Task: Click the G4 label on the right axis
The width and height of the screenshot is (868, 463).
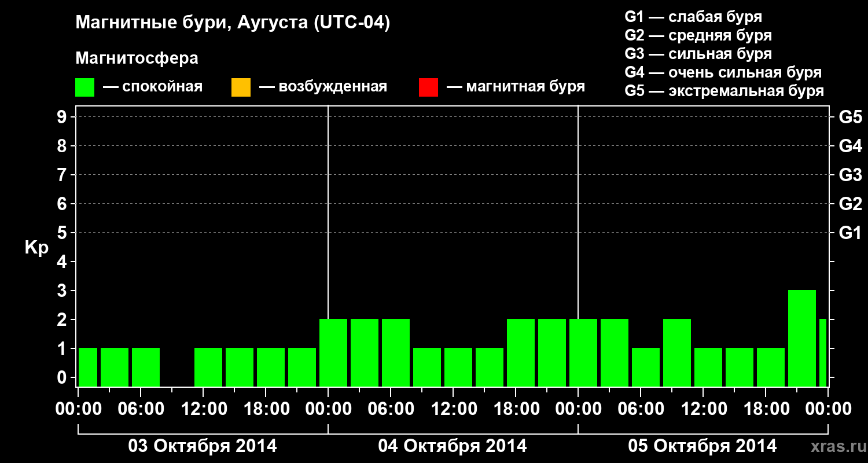Action: point(850,146)
